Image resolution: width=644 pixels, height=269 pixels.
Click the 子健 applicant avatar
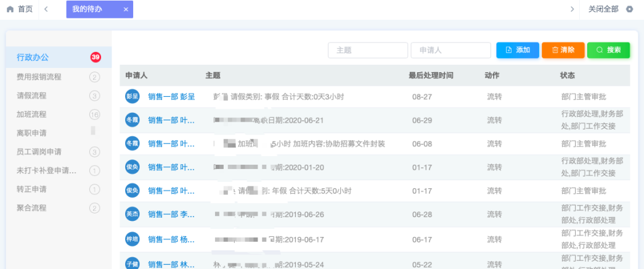[132, 263]
